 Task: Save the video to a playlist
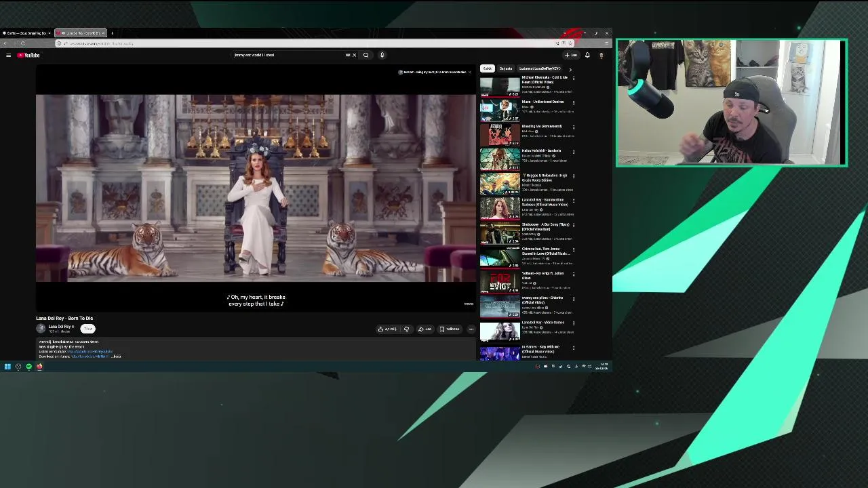click(x=450, y=329)
